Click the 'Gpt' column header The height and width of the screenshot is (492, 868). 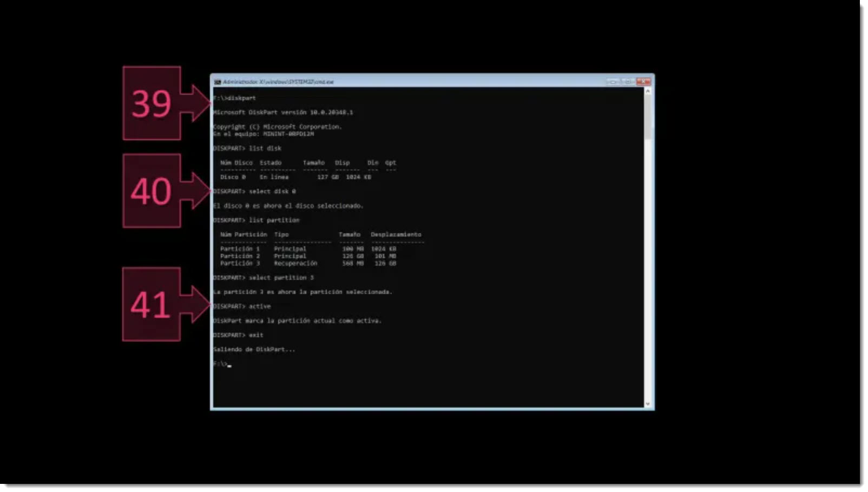(x=391, y=162)
